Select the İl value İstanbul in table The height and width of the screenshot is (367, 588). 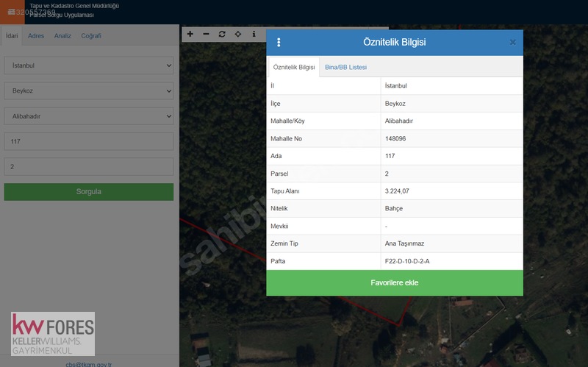[x=395, y=85]
